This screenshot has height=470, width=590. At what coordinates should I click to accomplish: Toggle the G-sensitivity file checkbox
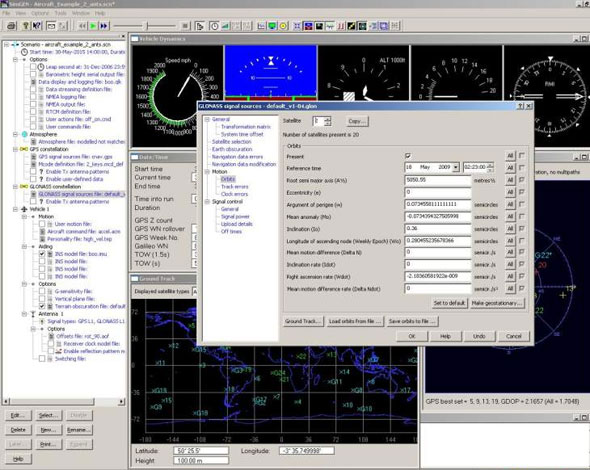[42, 291]
